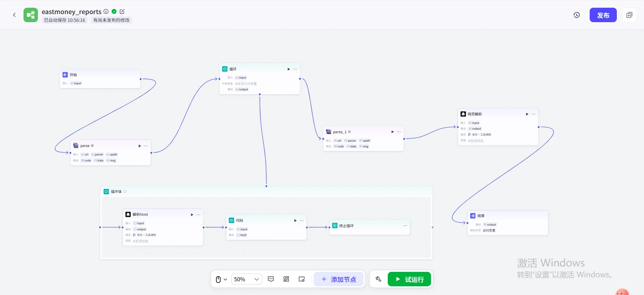Image resolution: width=644 pixels, height=295 pixels.
Task: Select the parse_1 node plugin icon
Action: click(x=329, y=132)
